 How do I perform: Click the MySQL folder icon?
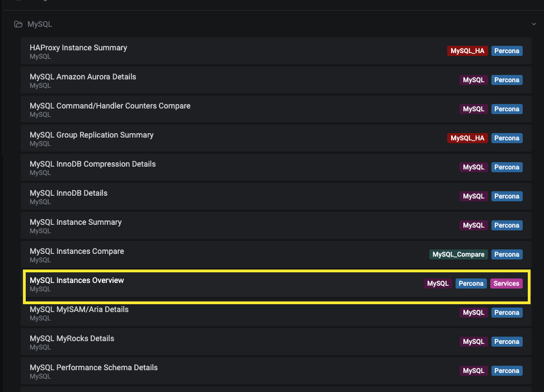point(18,25)
